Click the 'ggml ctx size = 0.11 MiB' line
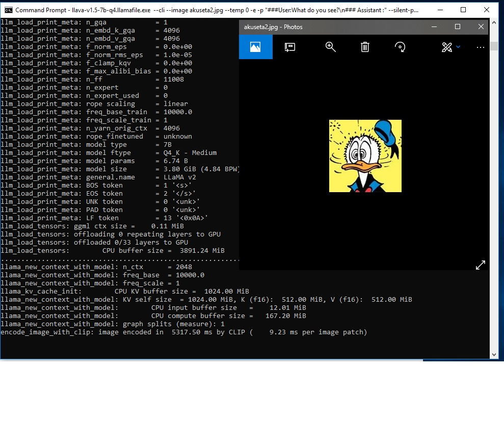Viewport: 504px width, 422px height. [92, 226]
